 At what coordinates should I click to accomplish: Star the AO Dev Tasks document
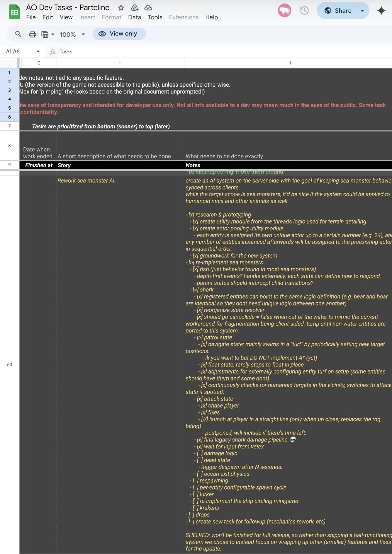click(x=121, y=8)
